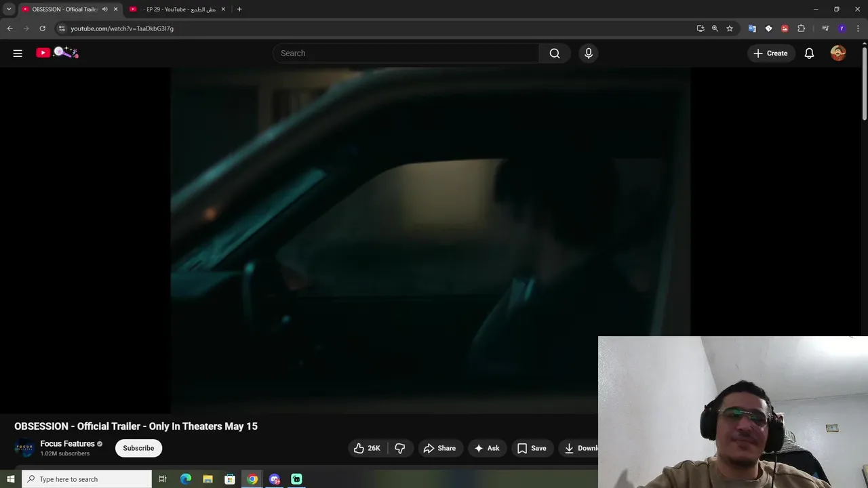Like the video with 26K likes
The width and height of the screenshot is (868, 488).
[367, 448]
